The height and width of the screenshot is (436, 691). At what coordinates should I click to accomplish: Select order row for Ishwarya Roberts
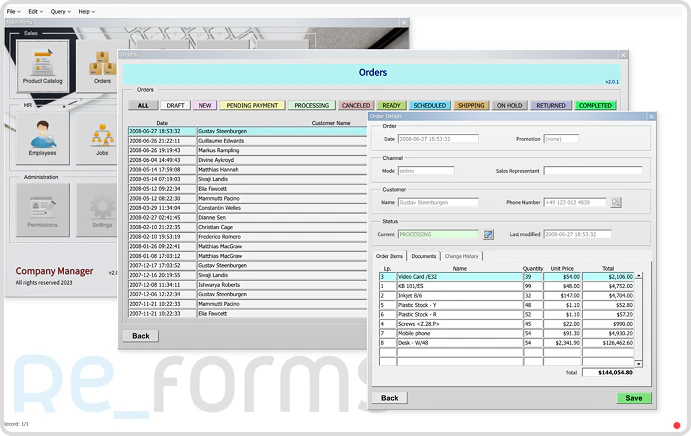pos(247,285)
